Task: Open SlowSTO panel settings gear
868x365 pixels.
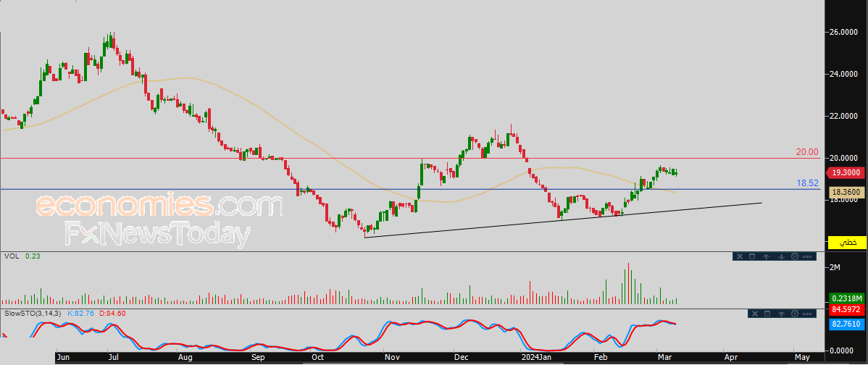Action: (x=795, y=314)
